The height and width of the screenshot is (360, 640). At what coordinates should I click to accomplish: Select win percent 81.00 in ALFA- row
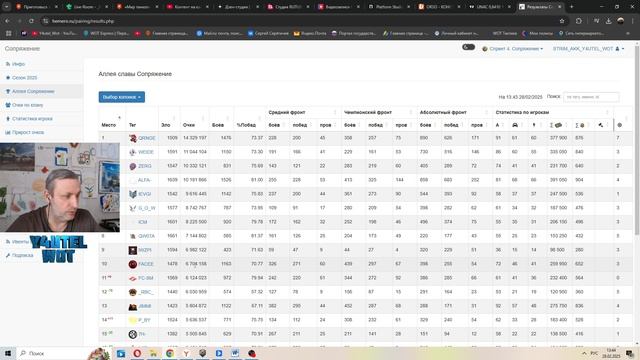point(257,180)
